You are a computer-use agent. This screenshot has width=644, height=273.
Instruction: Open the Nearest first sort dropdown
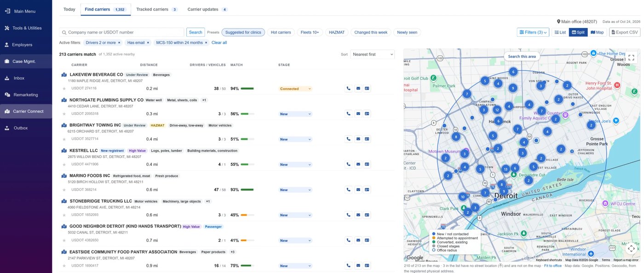pyautogui.click(x=372, y=54)
